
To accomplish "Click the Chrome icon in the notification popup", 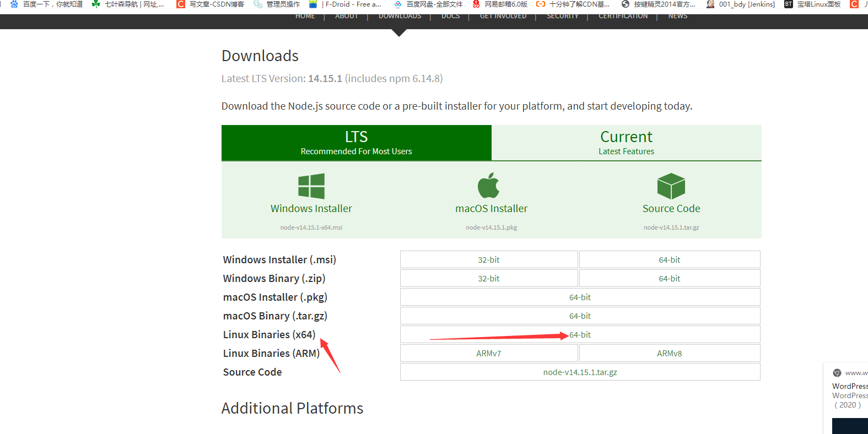I will (837, 373).
